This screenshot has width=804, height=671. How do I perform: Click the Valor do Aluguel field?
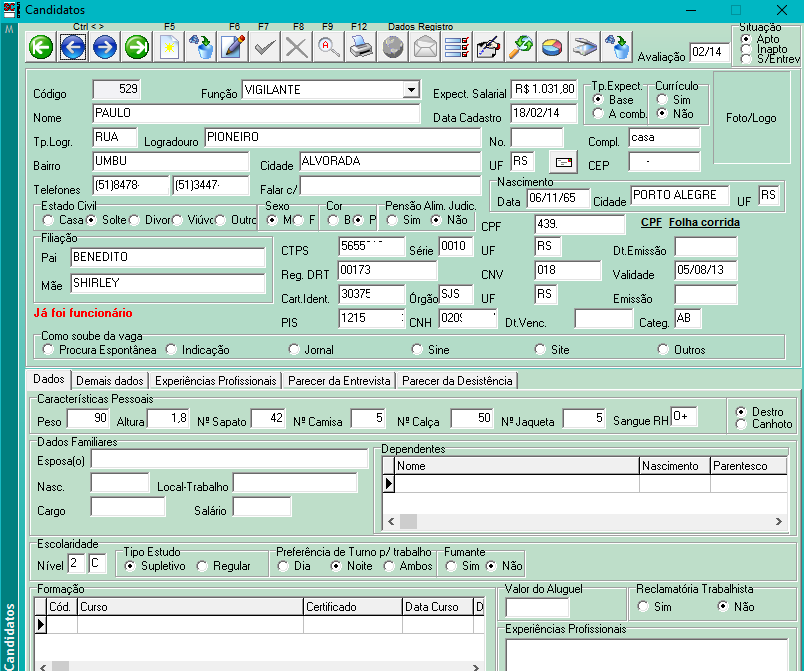point(537,607)
